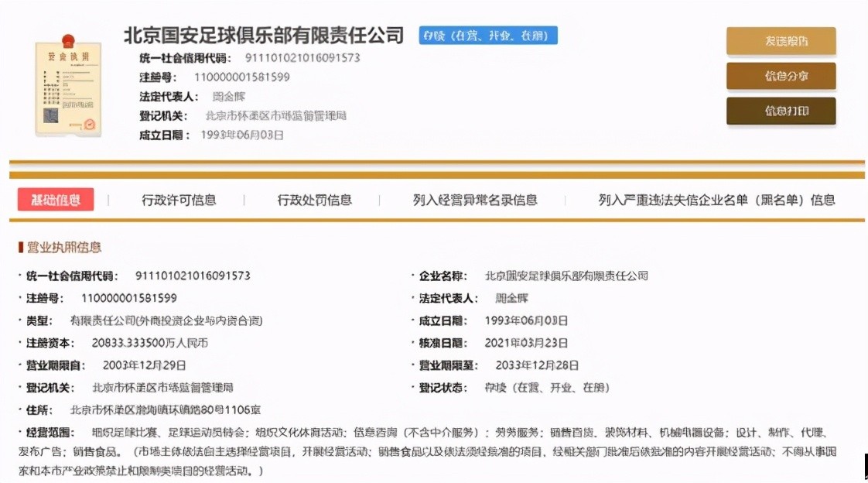Click legal representative value in license section
This screenshot has height=483, width=868.
[511, 298]
